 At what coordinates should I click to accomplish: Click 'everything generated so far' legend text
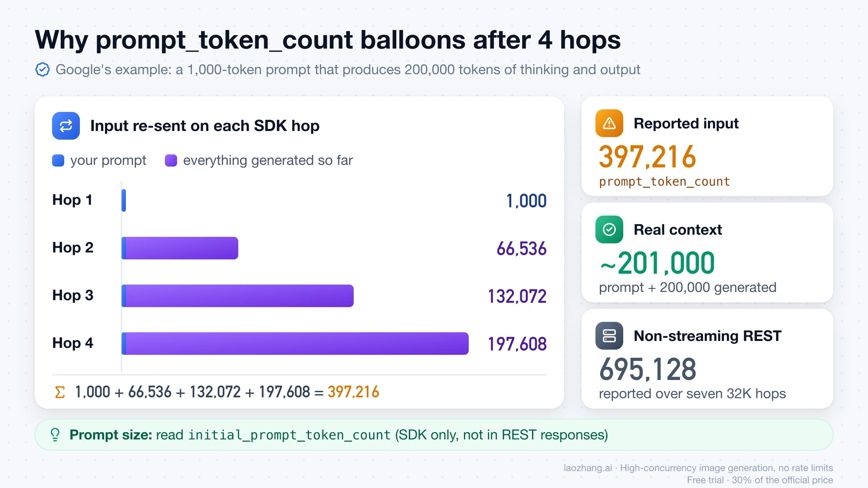[x=268, y=160]
